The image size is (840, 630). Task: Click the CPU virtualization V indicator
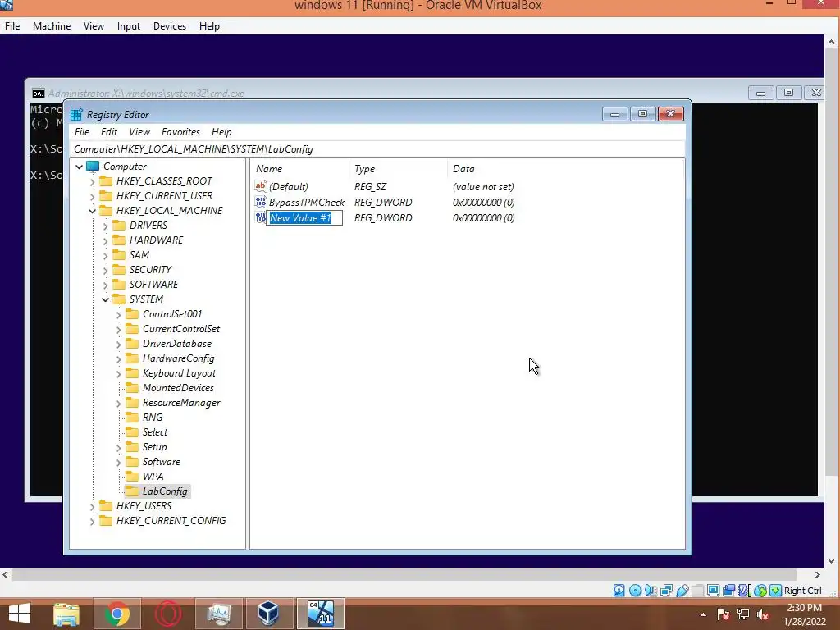click(745, 591)
